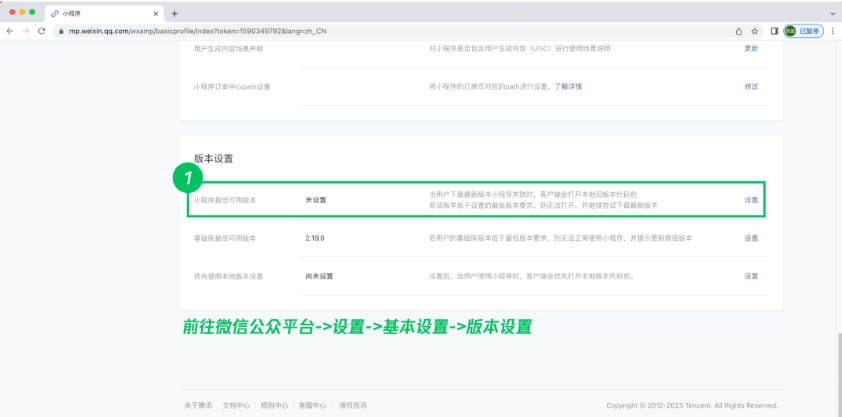Viewport: 842px width, 417px height.
Task: Select the 小程序 browser tab
Action: (x=105, y=13)
